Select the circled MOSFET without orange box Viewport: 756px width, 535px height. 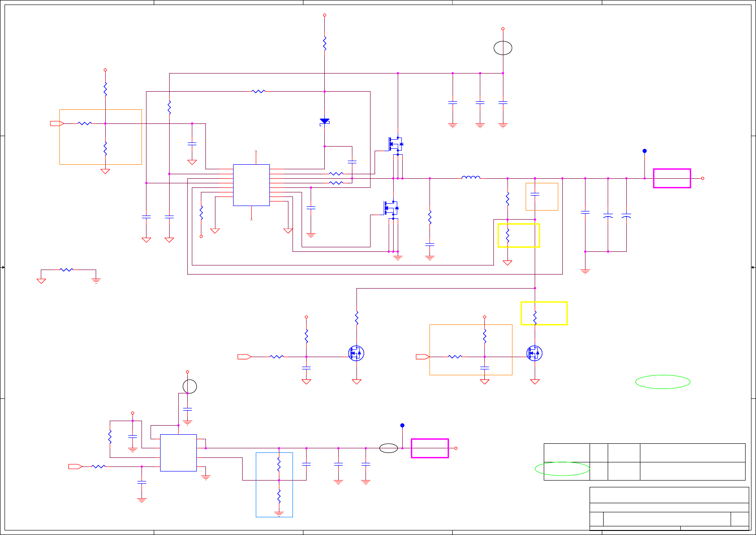(356, 353)
